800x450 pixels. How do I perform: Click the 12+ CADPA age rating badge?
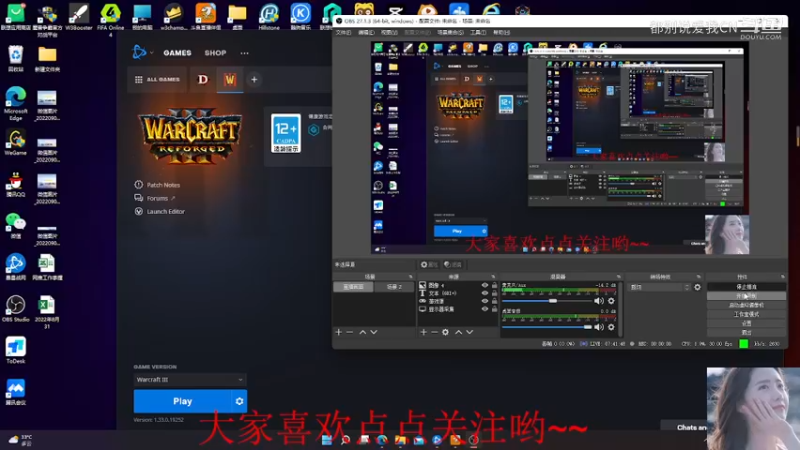coord(286,133)
